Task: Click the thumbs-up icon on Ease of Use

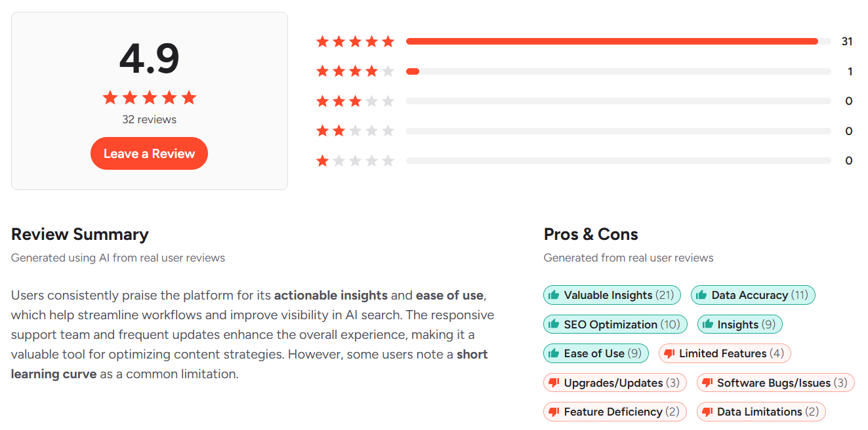Action: 552,353
